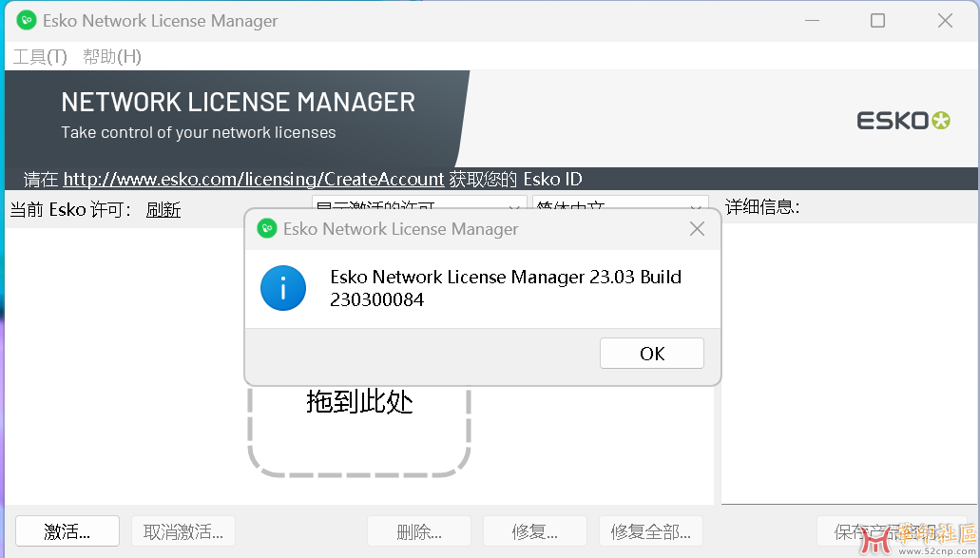Open the license display filter dropdown
Viewport: 980px width, 558px height.
[419, 202]
